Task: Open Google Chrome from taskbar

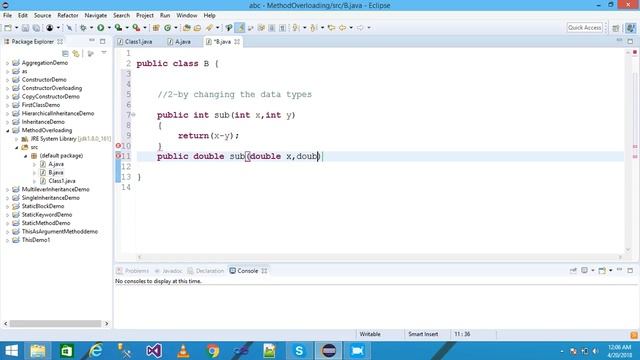Action: [212, 351]
